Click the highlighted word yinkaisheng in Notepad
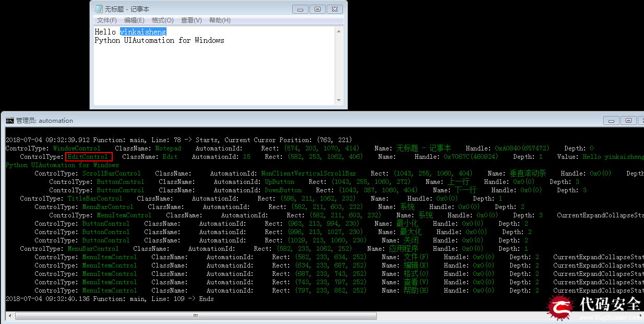644x324 pixels. 143,32
